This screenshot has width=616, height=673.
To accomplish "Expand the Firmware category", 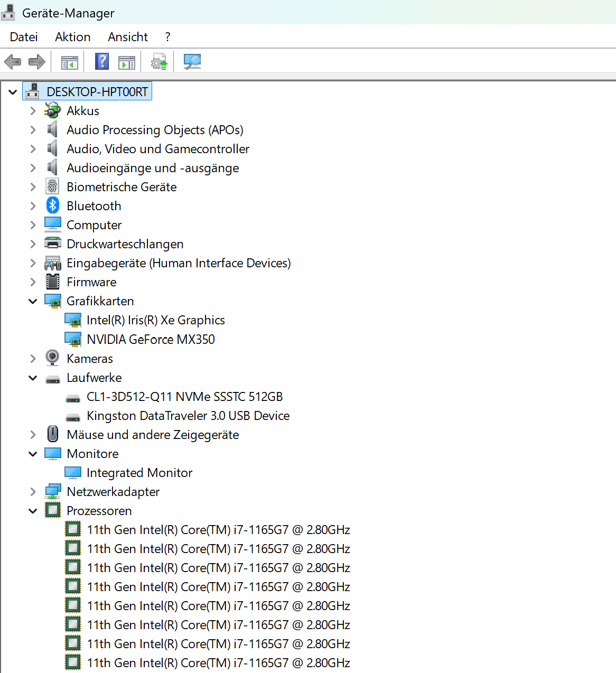I will click(33, 282).
